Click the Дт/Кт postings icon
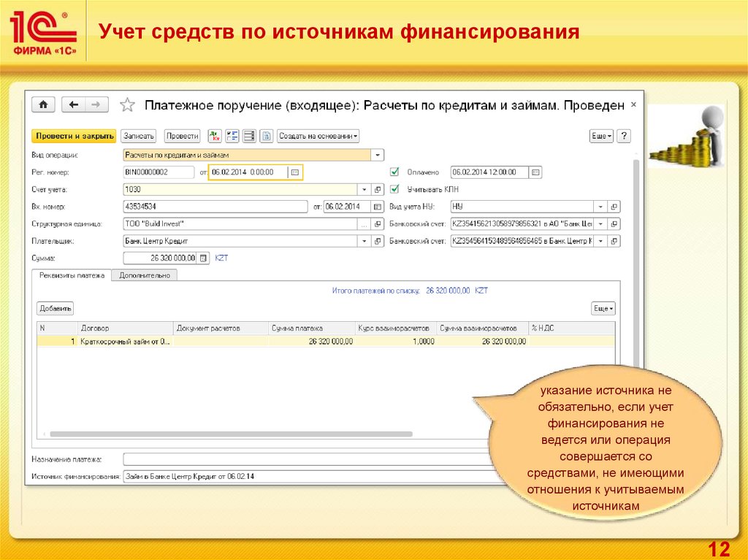Screen dimensions: 748x560 click(215, 136)
